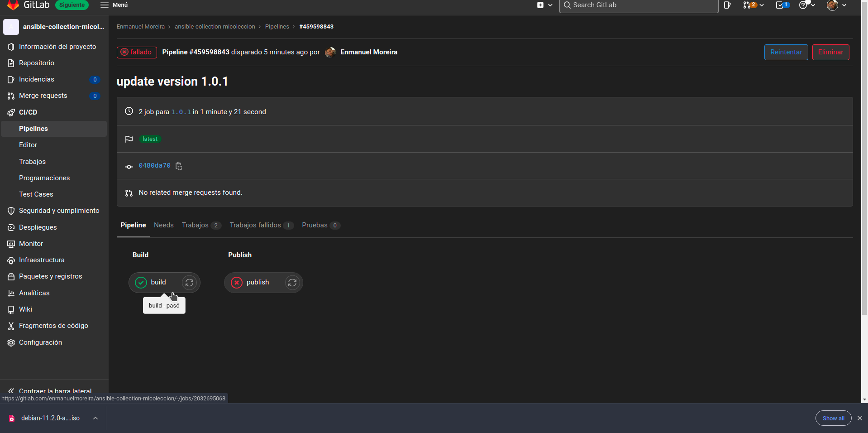The image size is (868, 433).
Task: Focus the Search GitLab field
Action: pyautogui.click(x=639, y=5)
